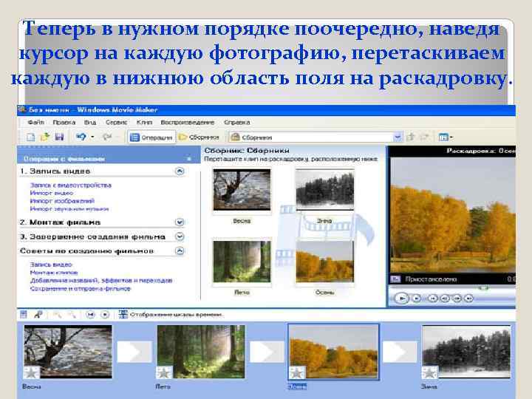
Task: Step to the next frame in preview
Action: click(457, 299)
